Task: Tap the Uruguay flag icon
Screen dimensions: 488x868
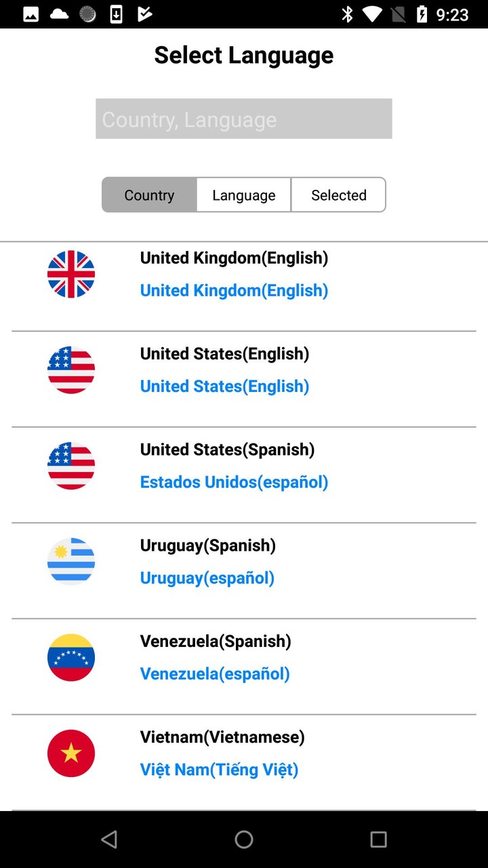Action: (71, 561)
